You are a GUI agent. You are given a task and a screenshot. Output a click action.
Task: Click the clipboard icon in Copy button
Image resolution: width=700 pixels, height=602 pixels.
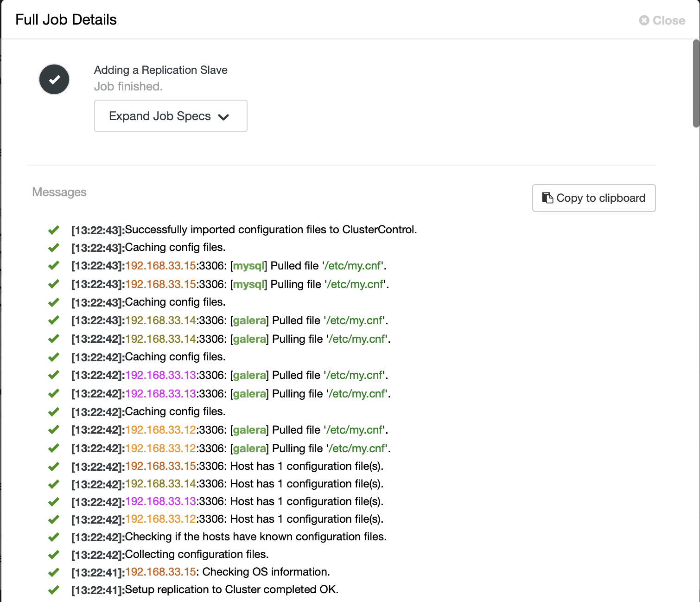[x=547, y=198]
